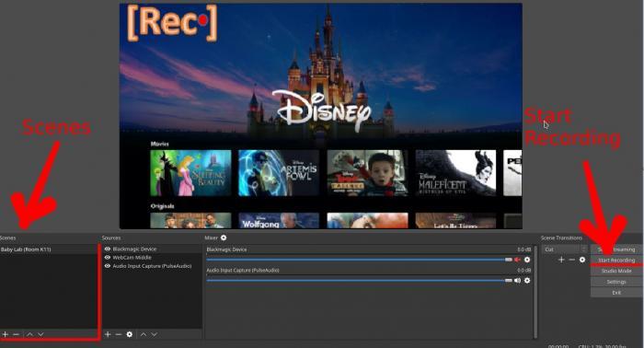Screen dimensions: 644x348
Task: Click the Disney logo in preview
Action: 321,110
